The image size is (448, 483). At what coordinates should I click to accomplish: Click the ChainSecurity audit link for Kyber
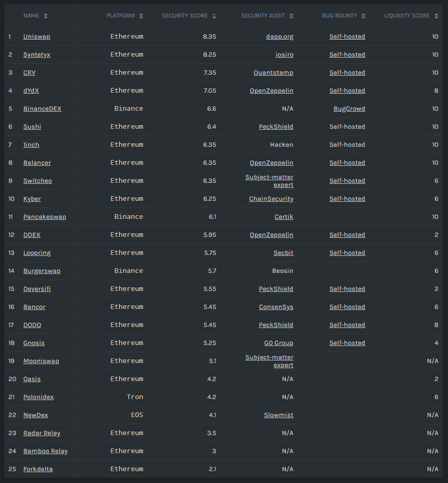[271, 199]
